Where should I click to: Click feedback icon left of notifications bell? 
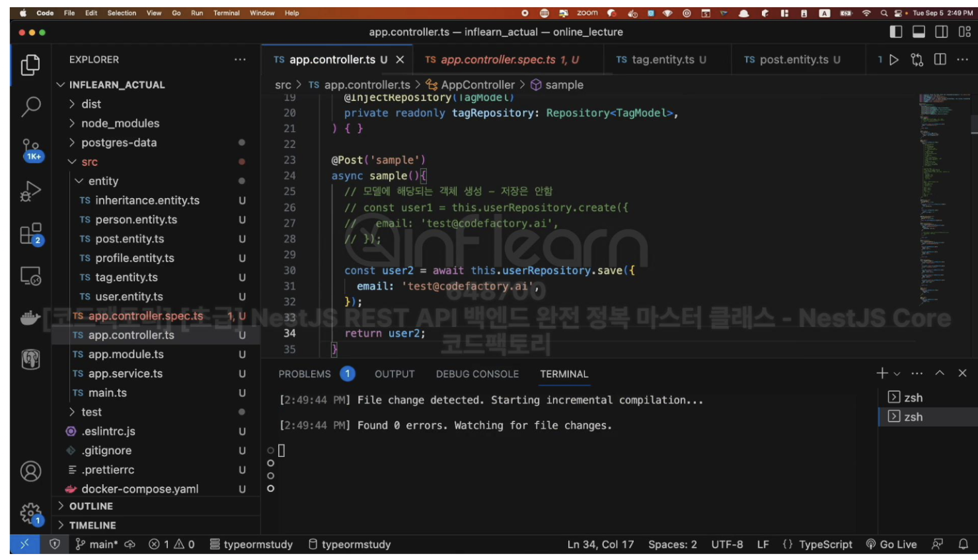click(937, 544)
